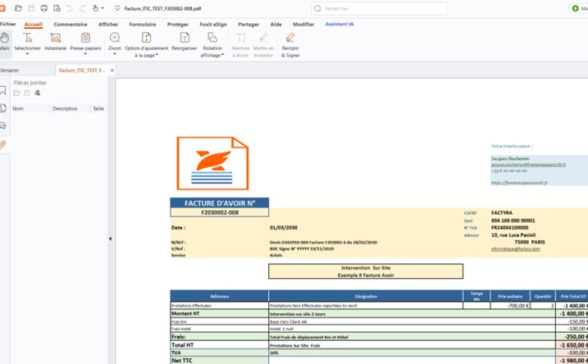Image resolution: width=588 pixels, height=364 pixels.
Task: Click the print icon in quick-access toolbar
Action: (44, 8)
